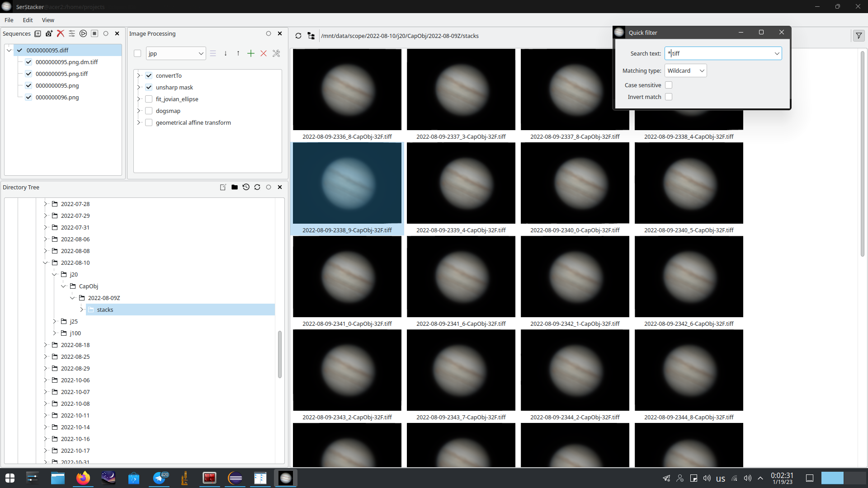Expand the unsharp mask step
This screenshot has width=868, height=488.
point(139,87)
